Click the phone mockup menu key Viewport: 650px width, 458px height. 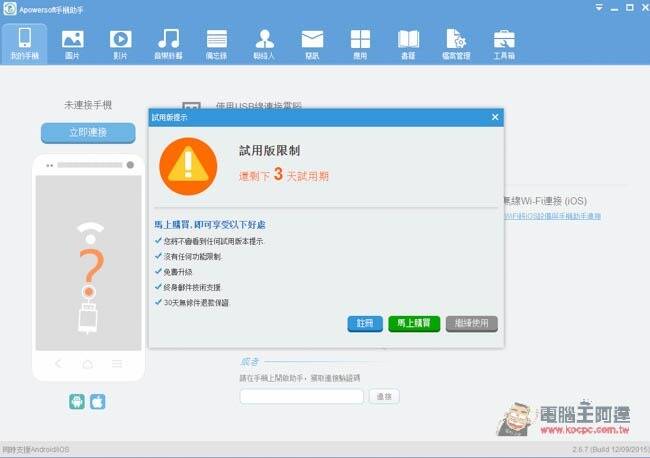click(117, 364)
